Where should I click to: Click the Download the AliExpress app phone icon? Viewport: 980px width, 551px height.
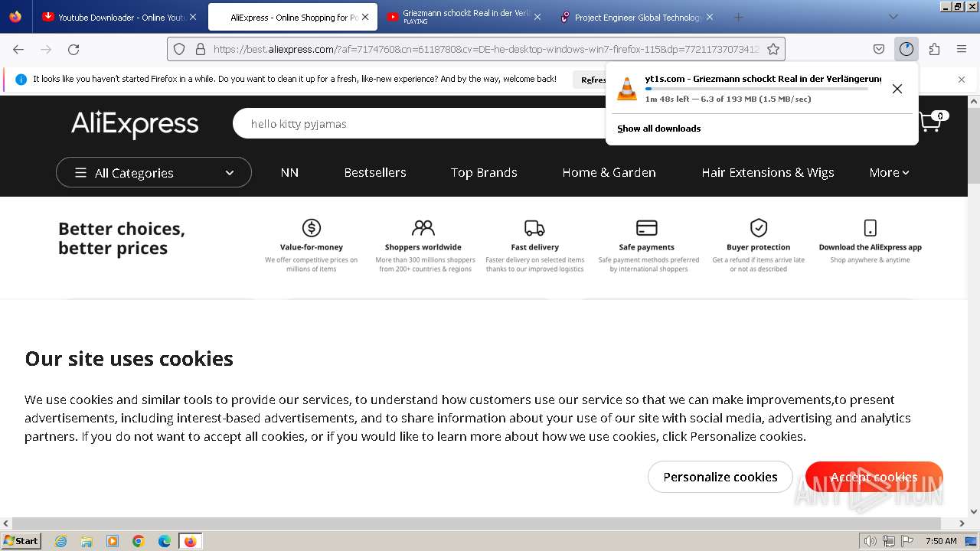point(871,227)
